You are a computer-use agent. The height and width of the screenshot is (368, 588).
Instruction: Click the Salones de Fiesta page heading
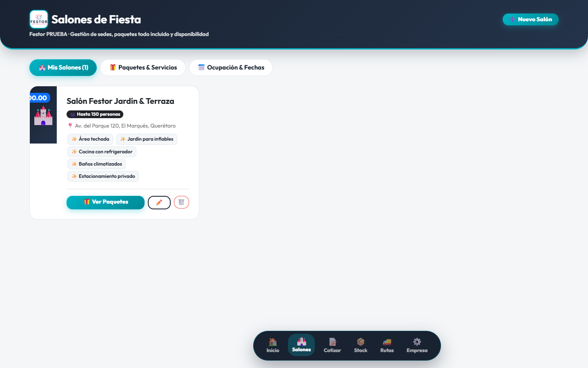(96, 19)
